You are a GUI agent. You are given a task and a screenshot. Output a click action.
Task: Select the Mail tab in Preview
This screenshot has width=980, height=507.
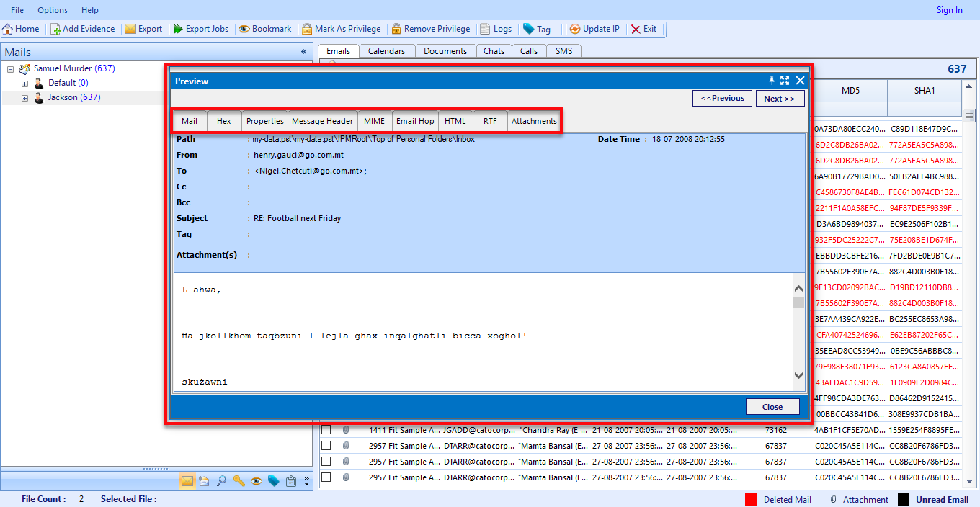pos(190,121)
